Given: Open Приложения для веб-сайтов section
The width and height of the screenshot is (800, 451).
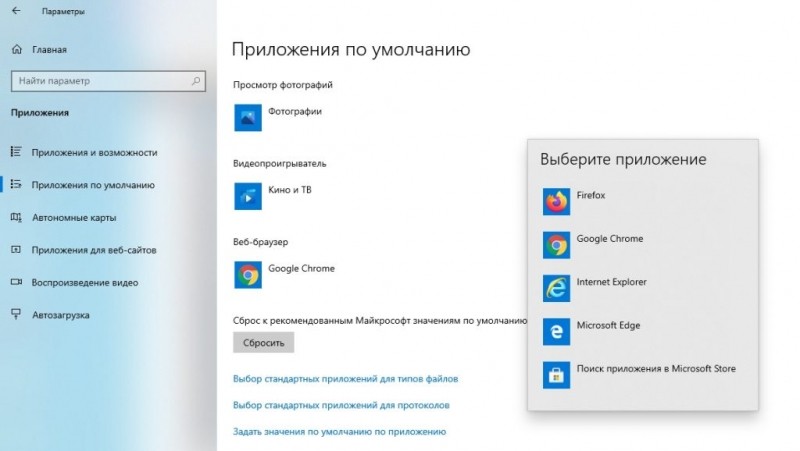Looking at the screenshot, I should (94, 250).
